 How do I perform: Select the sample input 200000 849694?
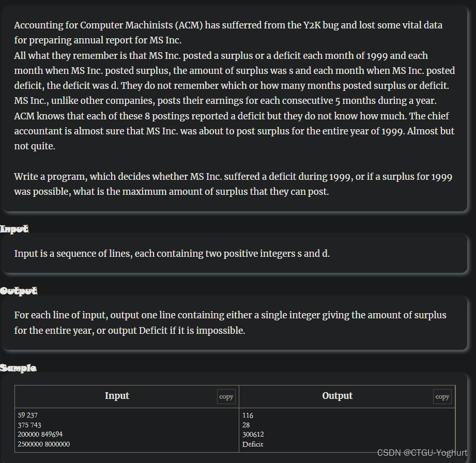point(40,435)
